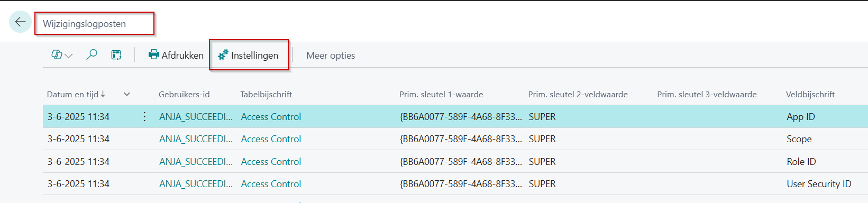This screenshot has height=203, width=868.
Task: Open Access Control link in first row
Action: click(x=271, y=117)
